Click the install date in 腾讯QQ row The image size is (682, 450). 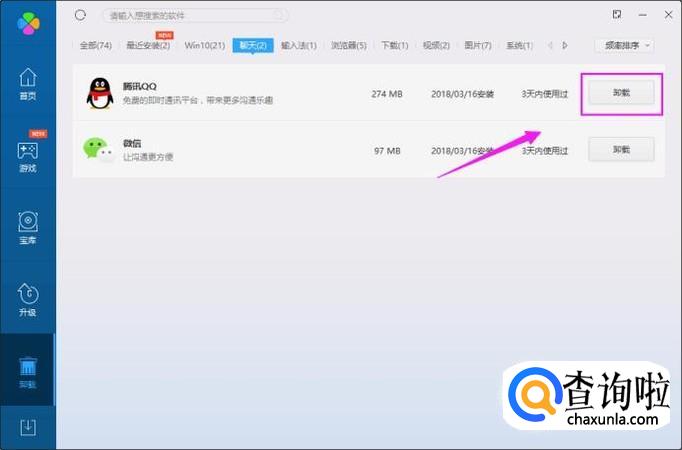coord(462,94)
